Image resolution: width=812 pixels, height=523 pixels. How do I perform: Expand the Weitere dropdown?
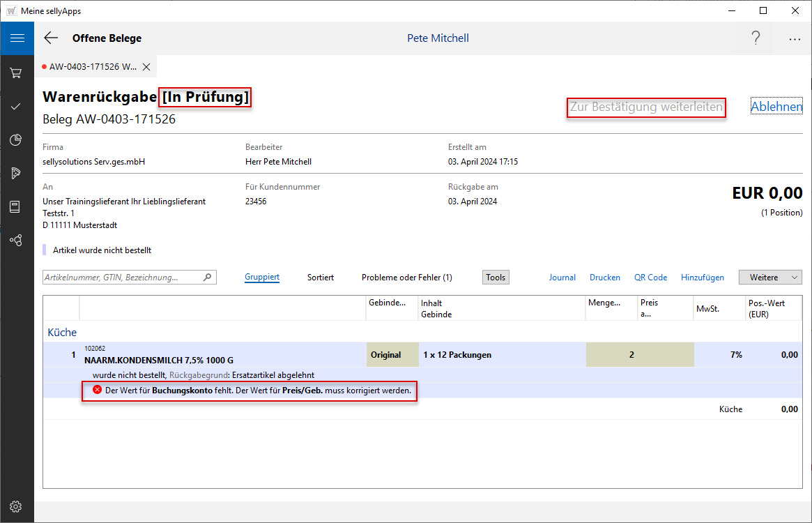pyautogui.click(x=770, y=278)
